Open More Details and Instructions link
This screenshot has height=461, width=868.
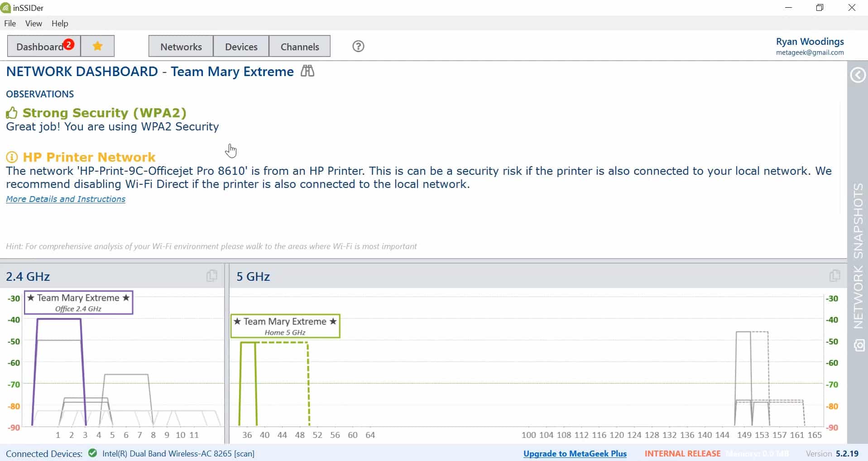(66, 199)
